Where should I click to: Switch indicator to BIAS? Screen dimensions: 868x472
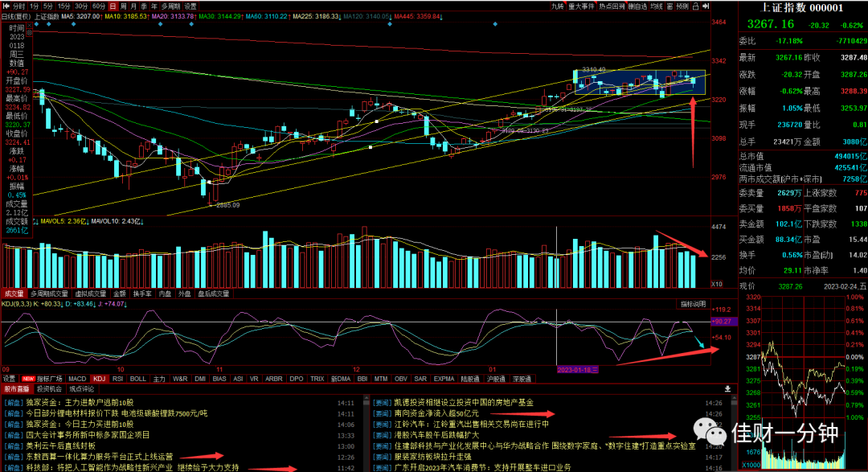219,379
